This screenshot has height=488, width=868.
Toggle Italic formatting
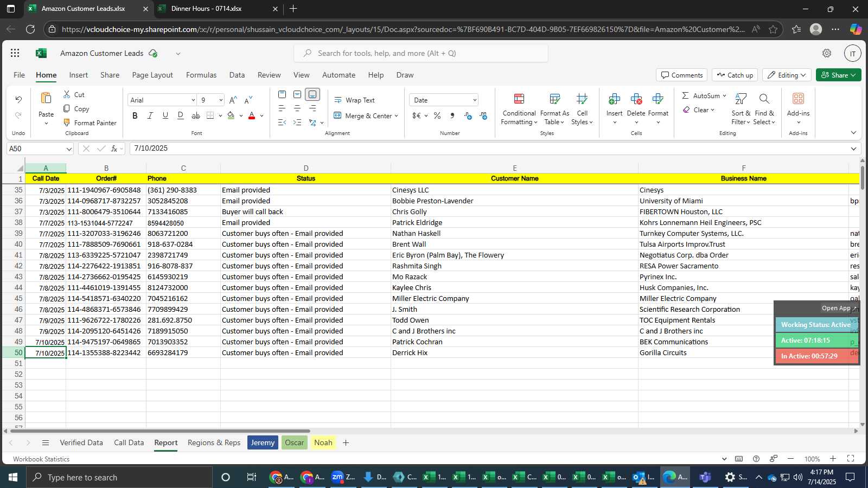pyautogui.click(x=150, y=115)
